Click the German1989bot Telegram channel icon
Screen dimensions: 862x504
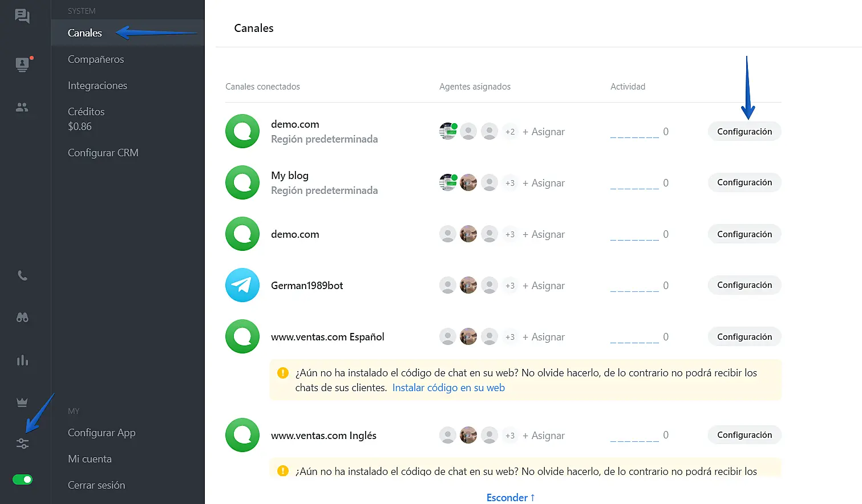[x=242, y=285]
